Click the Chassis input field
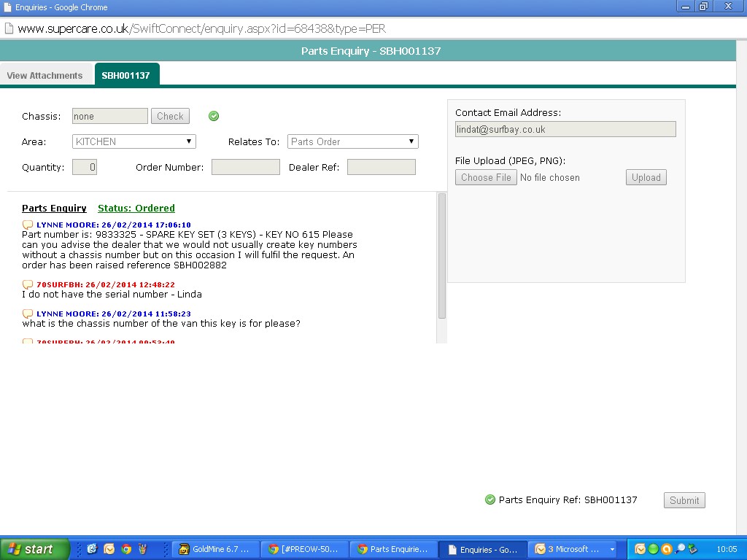Screen dimensions: 747x560 [x=110, y=116]
